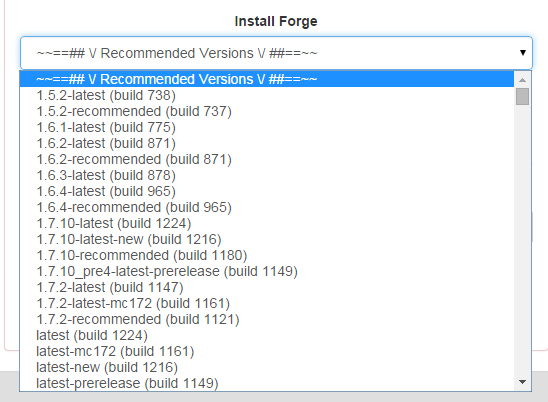Select latest-new (build 1216) option

tap(267, 367)
